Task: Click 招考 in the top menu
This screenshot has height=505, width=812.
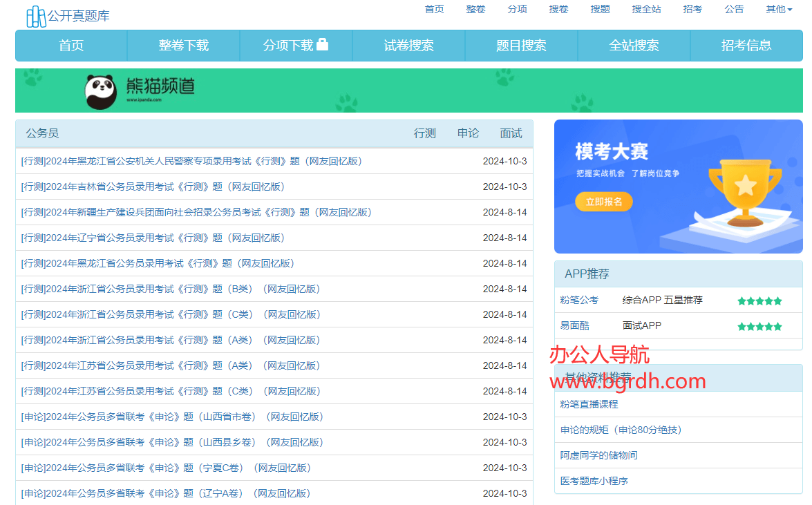Action: [x=692, y=9]
